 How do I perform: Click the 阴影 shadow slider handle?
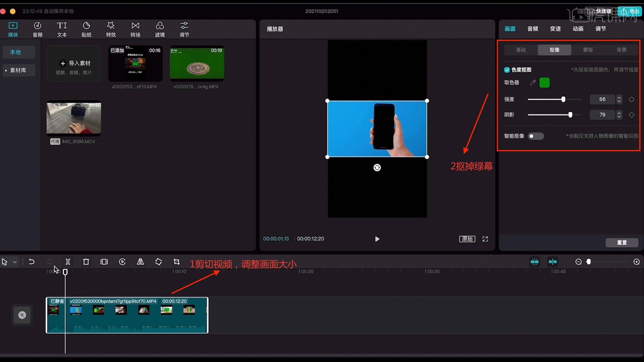pos(570,115)
